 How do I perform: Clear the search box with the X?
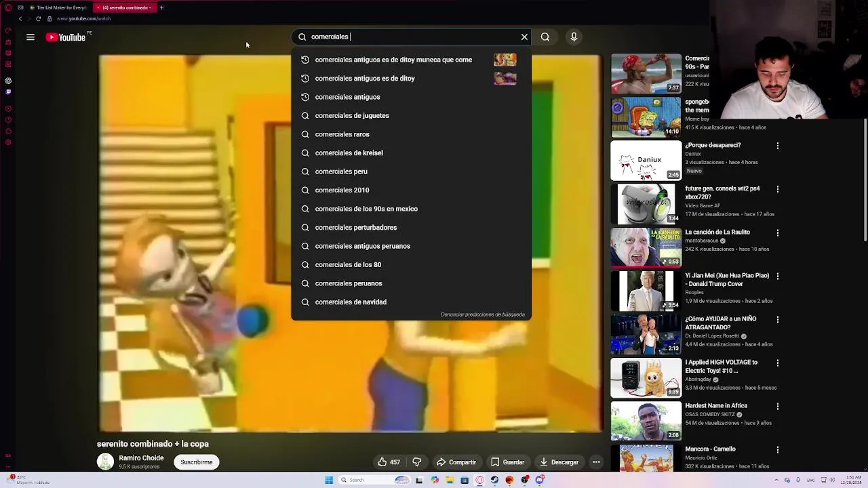click(x=524, y=37)
